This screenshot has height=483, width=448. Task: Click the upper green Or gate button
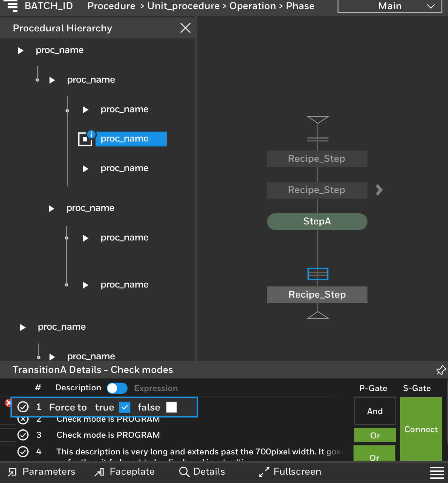[375, 435]
